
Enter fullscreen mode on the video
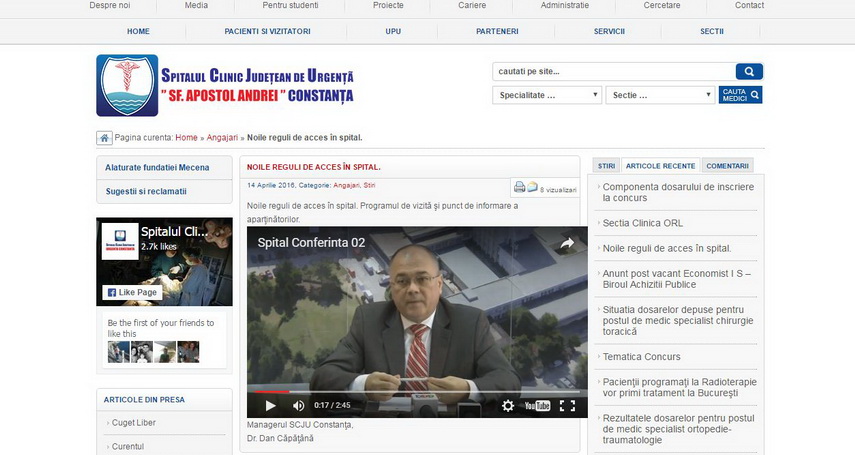[567, 405]
